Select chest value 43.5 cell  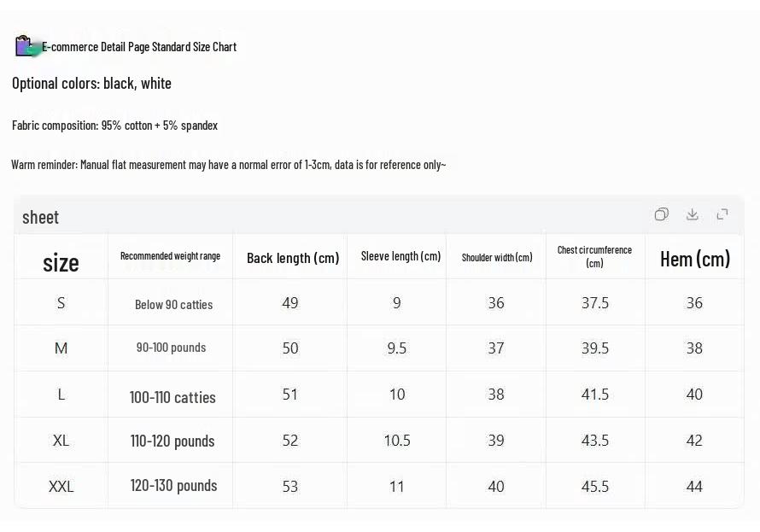594,440
